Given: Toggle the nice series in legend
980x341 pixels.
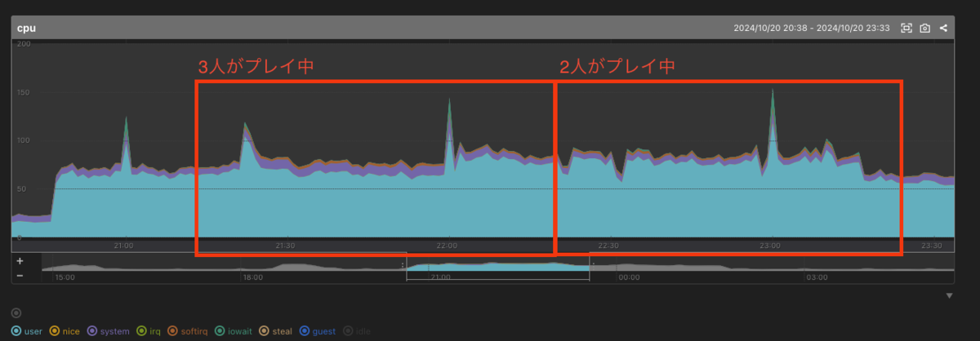Looking at the screenshot, I should [x=65, y=331].
